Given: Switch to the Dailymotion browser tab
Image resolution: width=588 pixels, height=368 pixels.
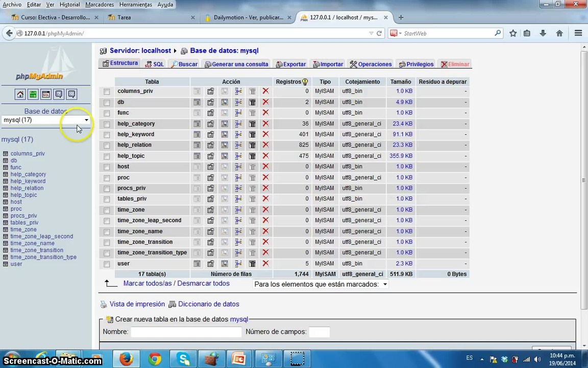Looking at the screenshot, I should click(248, 17).
